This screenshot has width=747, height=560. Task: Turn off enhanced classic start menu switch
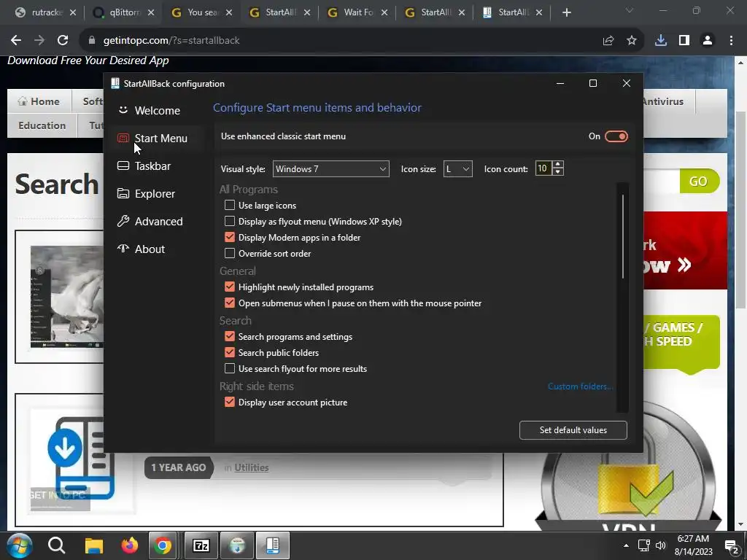[616, 136]
